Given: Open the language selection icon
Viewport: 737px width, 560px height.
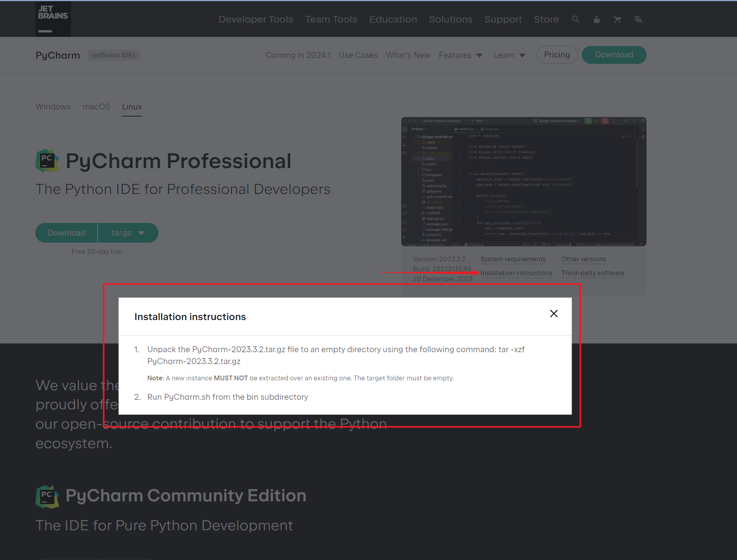Looking at the screenshot, I should [x=638, y=19].
